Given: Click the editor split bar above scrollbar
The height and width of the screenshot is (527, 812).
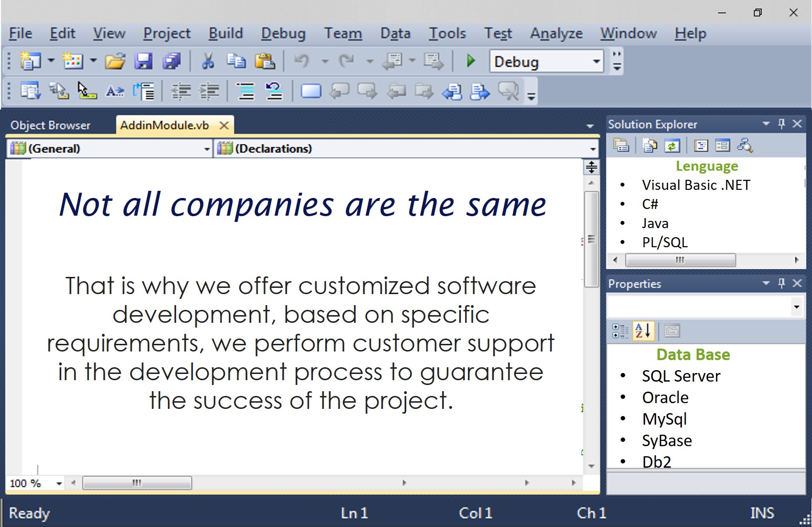Looking at the screenshot, I should [591, 167].
